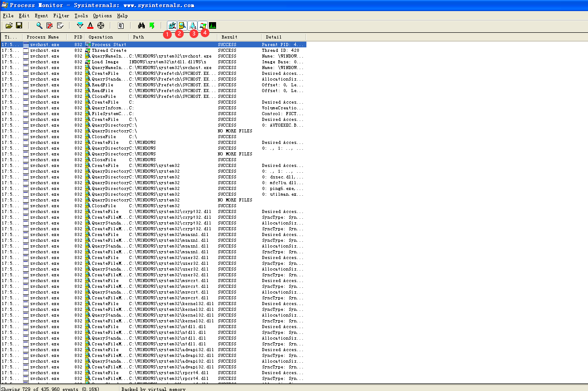Click the Time column header
Viewport: 588px width, 391px height.
click(x=11, y=37)
